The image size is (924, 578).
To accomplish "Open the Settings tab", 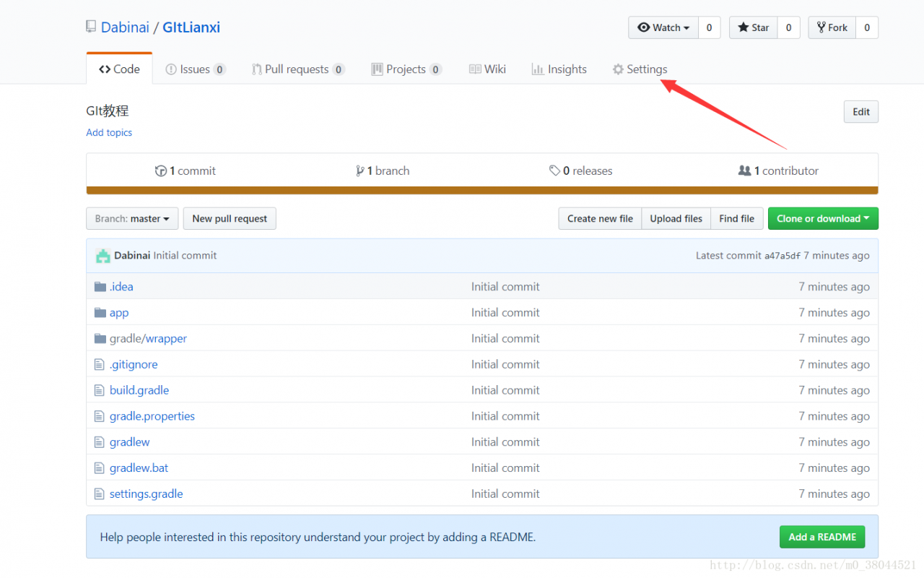I will [x=640, y=69].
